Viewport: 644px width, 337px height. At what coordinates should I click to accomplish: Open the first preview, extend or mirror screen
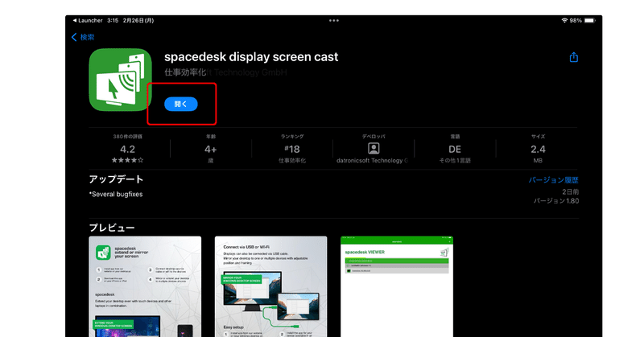tap(145, 286)
